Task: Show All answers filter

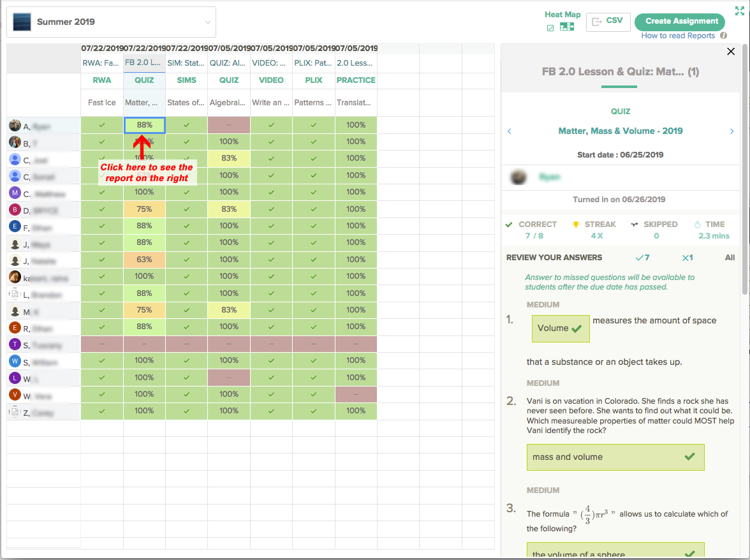Action: [730, 258]
